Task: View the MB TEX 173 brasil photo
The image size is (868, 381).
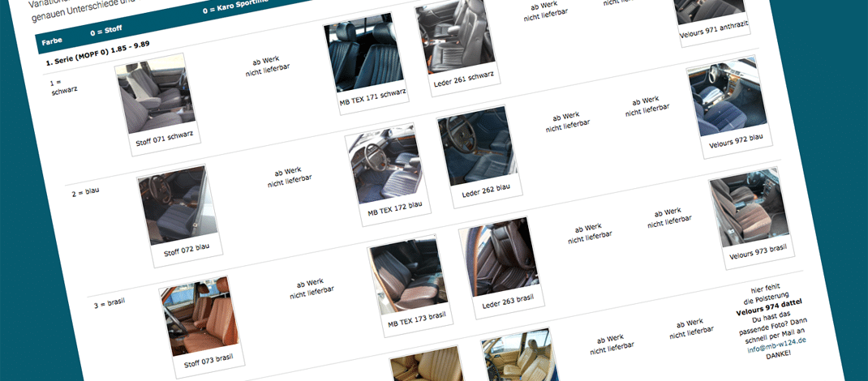Action: click(x=407, y=276)
